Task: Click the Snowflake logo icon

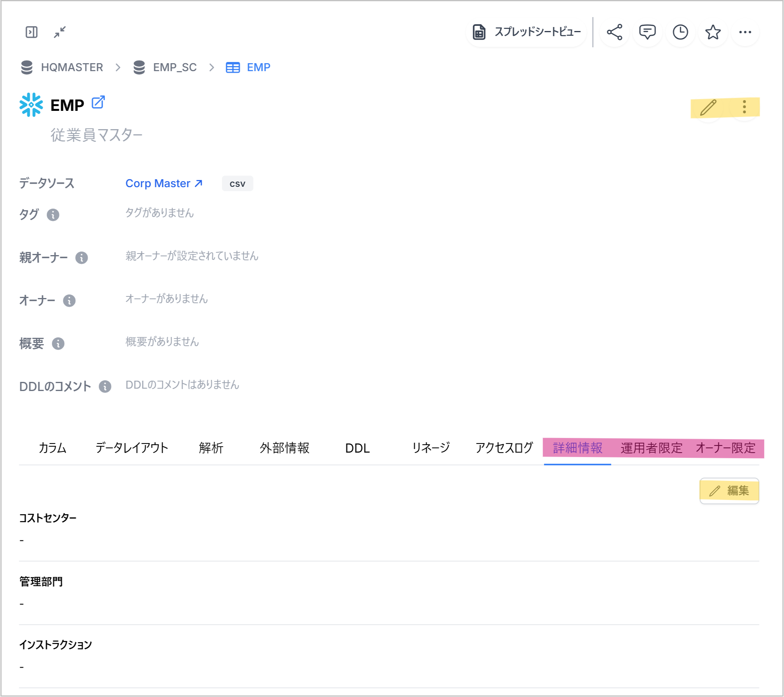Action: (x=31, y=105)
